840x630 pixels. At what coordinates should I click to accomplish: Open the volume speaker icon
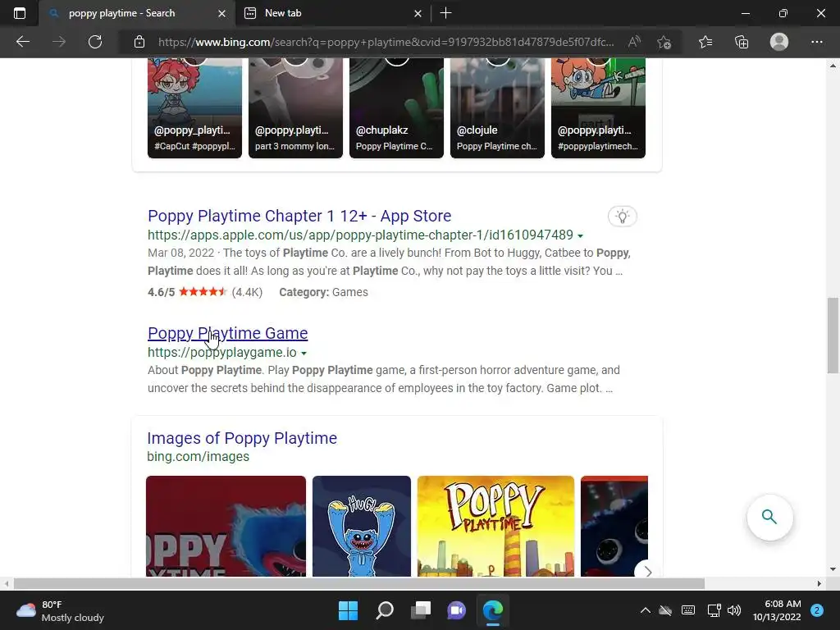(734, 610)
